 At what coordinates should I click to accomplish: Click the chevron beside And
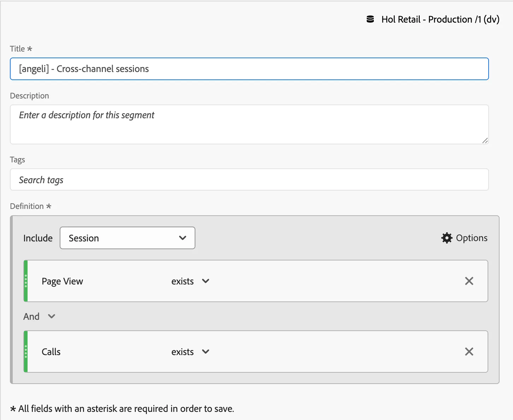tap(52, 316)
